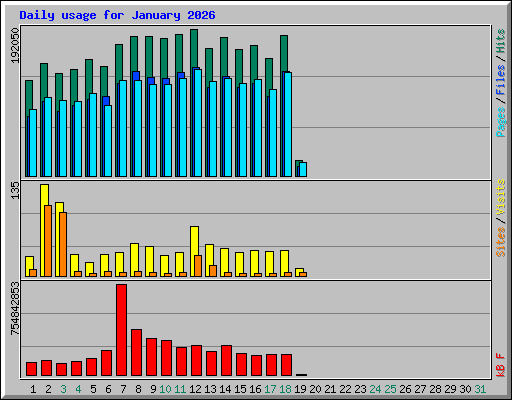Click the yellow Visits bar for day 5
This screenshot has width=512, height=400.
coord(89,268)
